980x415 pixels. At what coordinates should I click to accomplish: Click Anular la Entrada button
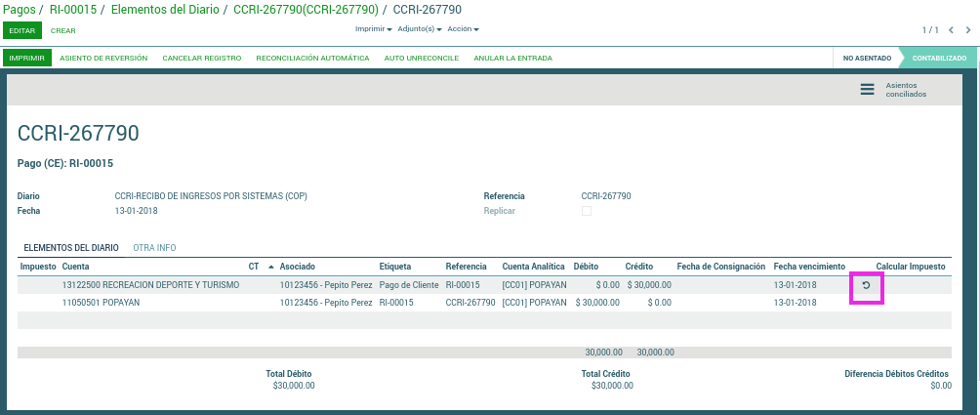(x=512, y=59)
